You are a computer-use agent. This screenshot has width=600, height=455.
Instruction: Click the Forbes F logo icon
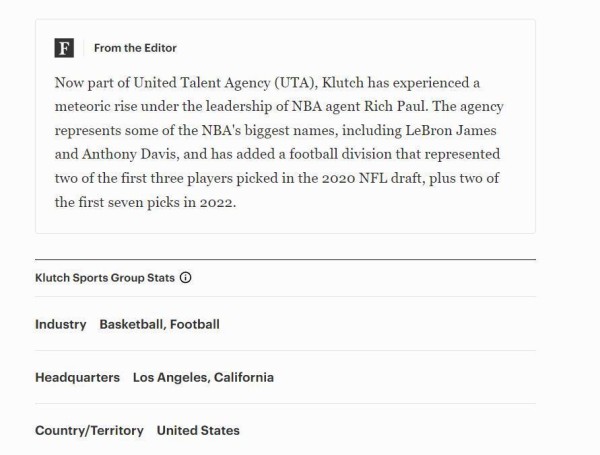64,48
